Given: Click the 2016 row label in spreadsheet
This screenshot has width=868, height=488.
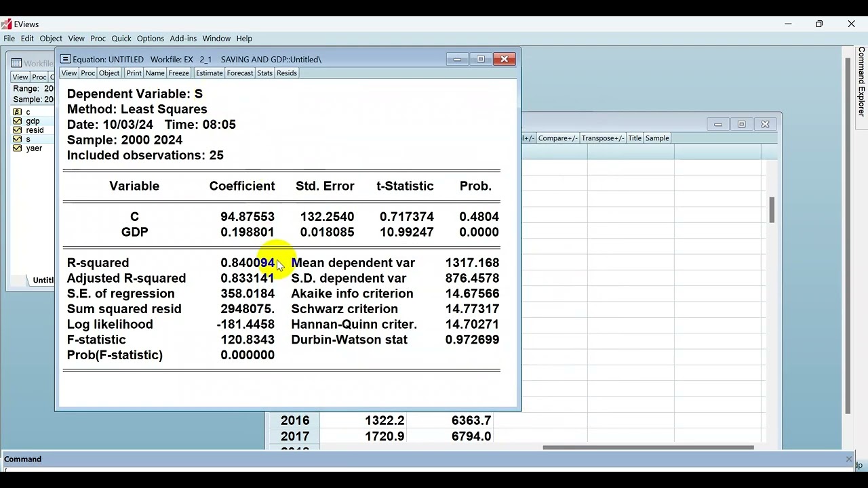Looking at the screenshot, I should (x=295, y=421).
